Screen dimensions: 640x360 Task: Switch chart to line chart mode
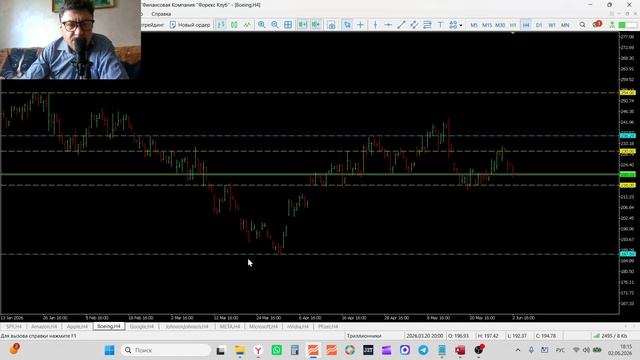coord(247,25)
